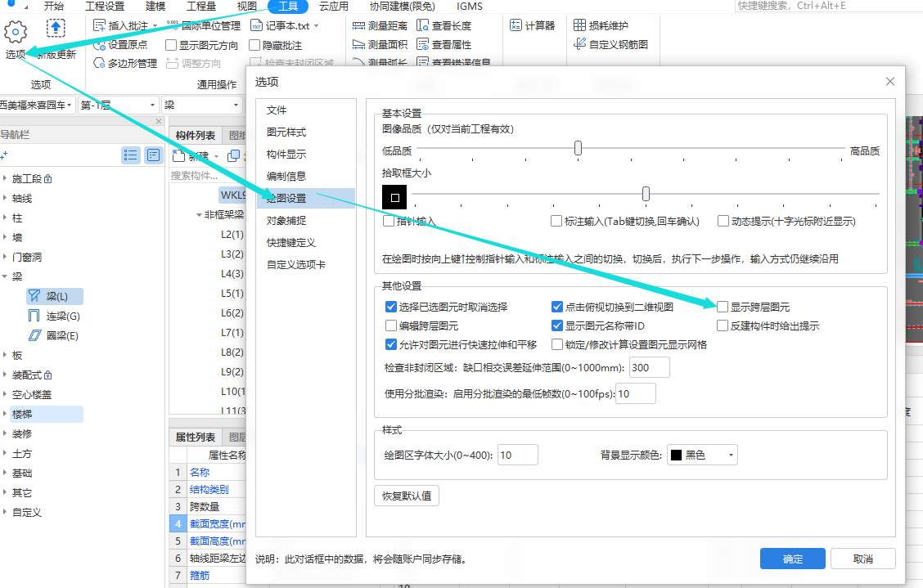Click the 箍筋 property link
This screenshot has width=923, height=588.
pos(200,575)
